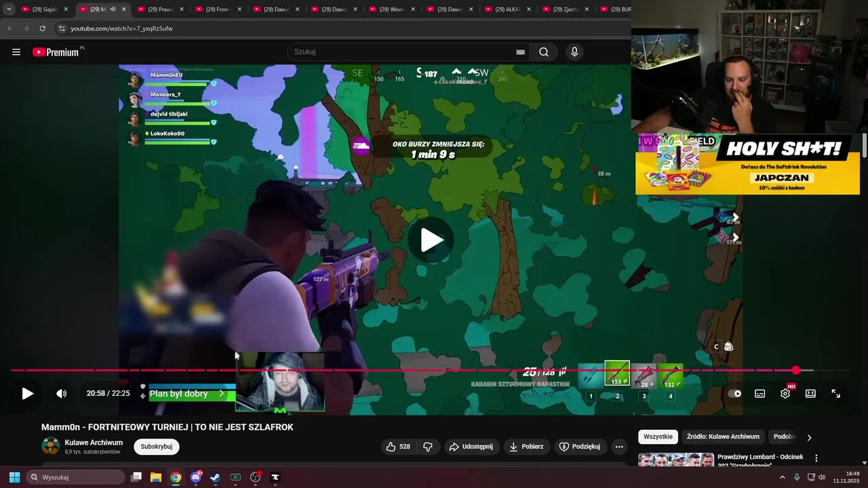Toggle the autoplay switch
Image resolution: width=868 pixels, height=488 pixels.
(734, 394)
